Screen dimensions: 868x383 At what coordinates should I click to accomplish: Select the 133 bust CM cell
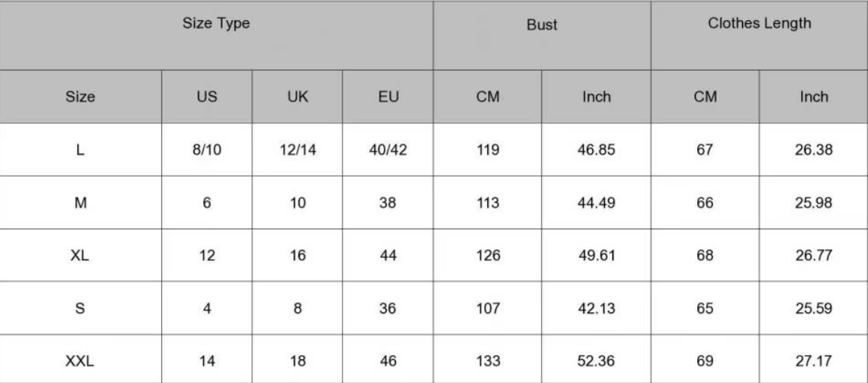tap(487, 361)
